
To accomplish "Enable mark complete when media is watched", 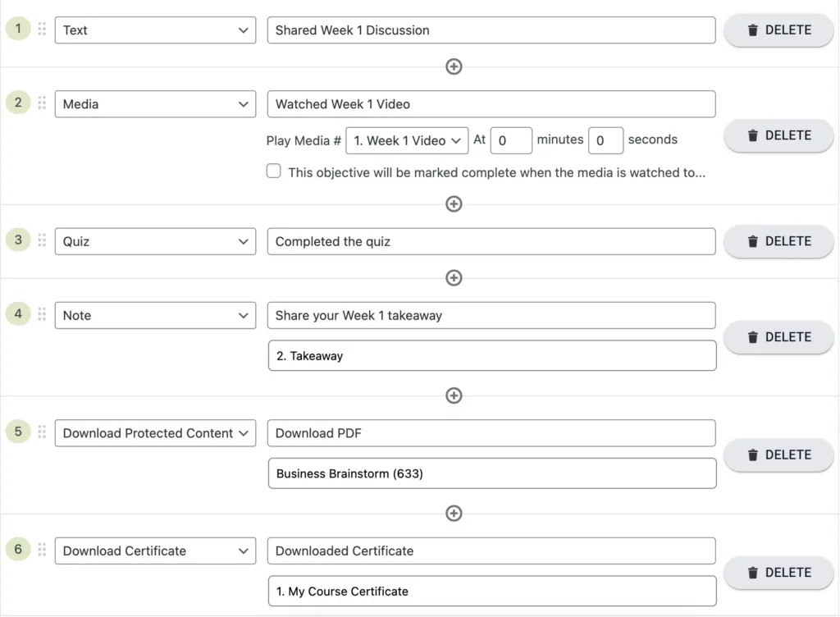I will point(274,171).
